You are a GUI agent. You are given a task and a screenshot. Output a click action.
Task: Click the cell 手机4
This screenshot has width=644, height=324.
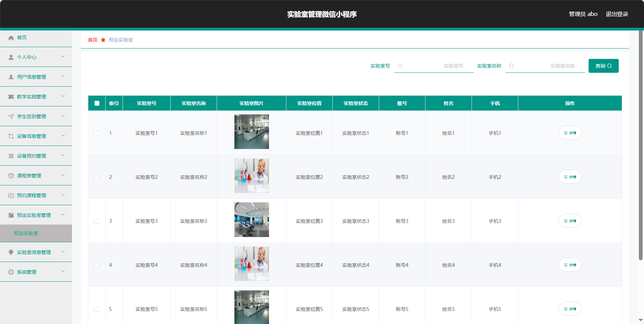[x=495, y=265]
